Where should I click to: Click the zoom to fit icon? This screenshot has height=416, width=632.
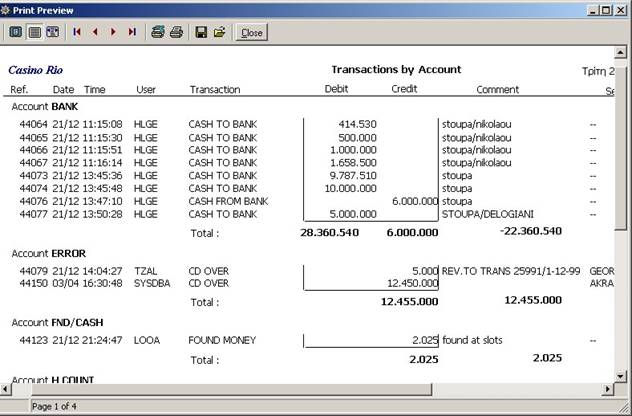pyautogui.click(x=16, y=32)
